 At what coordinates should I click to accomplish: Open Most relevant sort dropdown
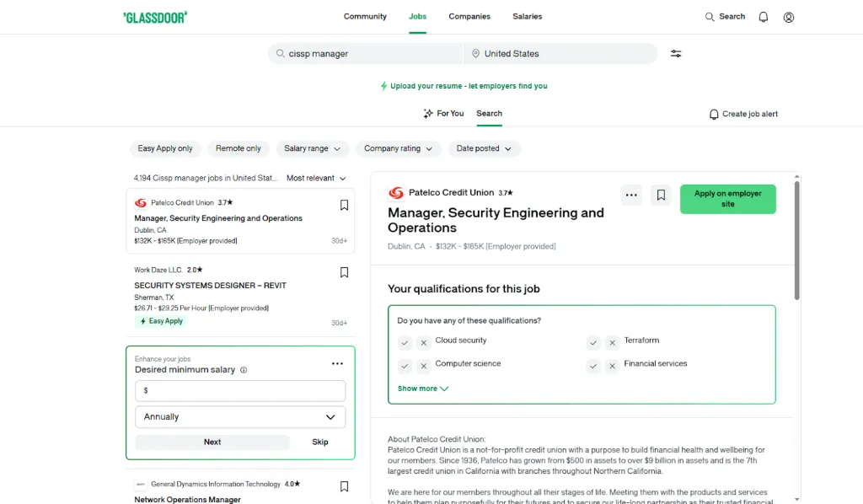click(316, 179)
